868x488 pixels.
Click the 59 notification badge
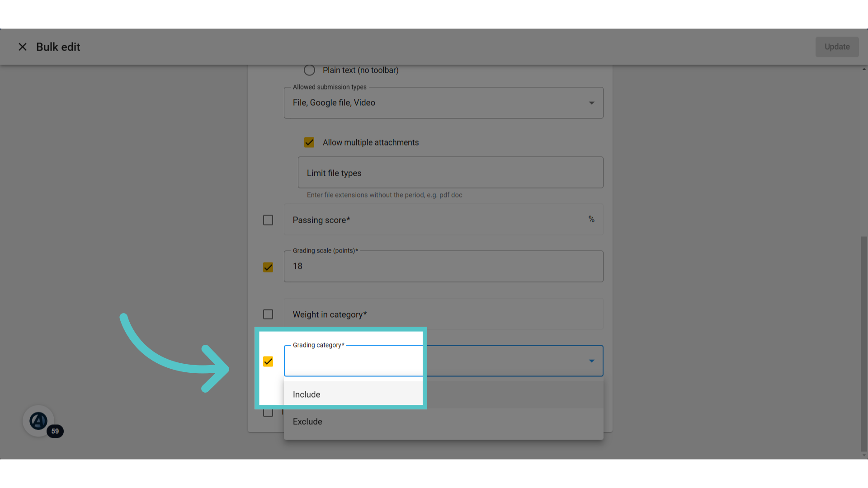point(55,431)
